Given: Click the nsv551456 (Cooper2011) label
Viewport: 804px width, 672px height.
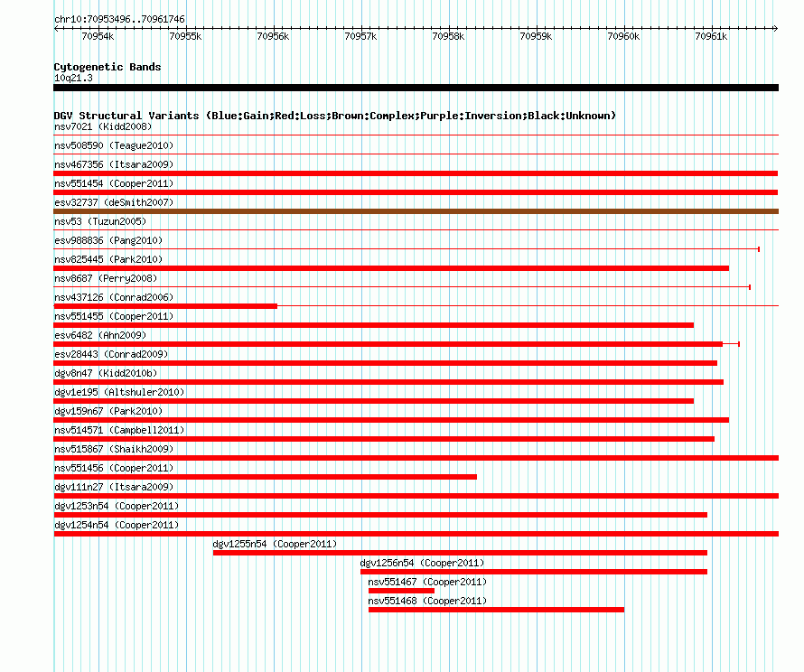Looking at the screenshot, I should pos(114,468).
